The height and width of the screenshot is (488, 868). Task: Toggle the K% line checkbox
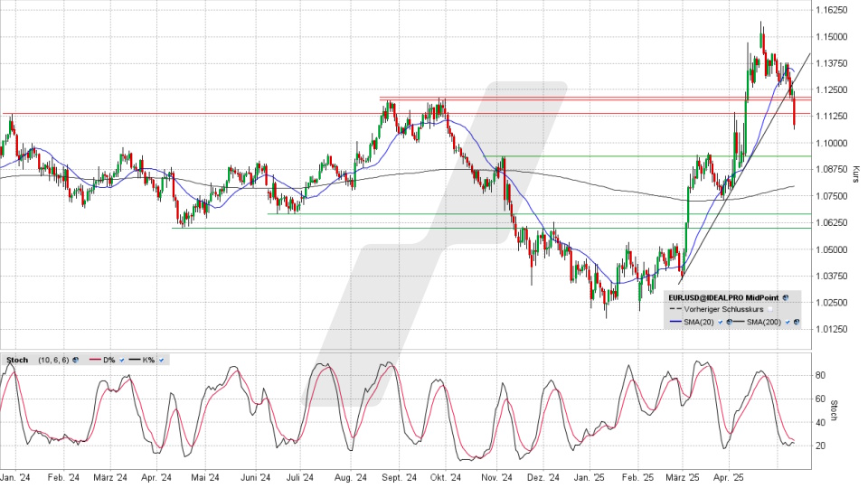161,360
